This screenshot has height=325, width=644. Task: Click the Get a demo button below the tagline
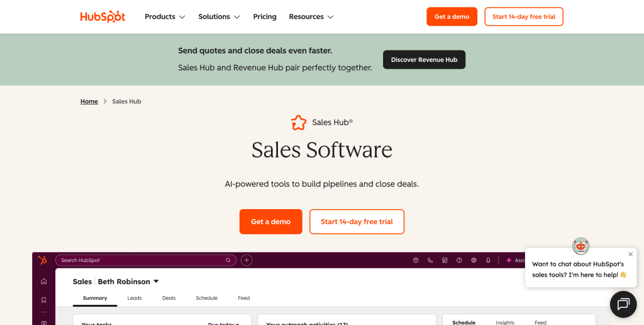pos(270,222)
